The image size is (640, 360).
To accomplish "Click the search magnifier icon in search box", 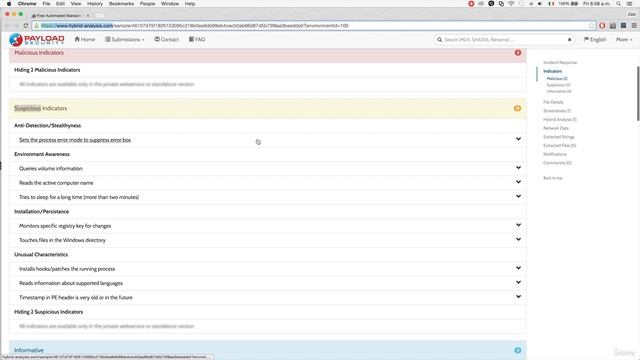I will click(439, 40).
